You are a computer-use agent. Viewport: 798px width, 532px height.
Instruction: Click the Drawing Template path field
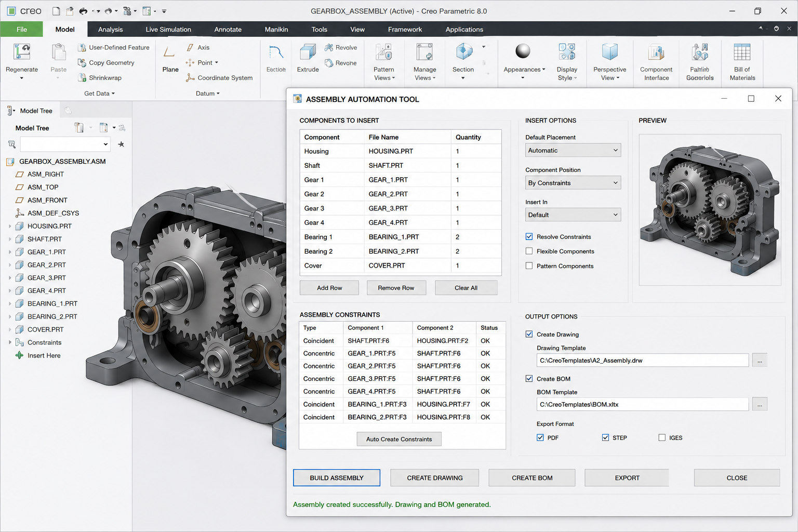pyautogui.click(x=643, y=360)
